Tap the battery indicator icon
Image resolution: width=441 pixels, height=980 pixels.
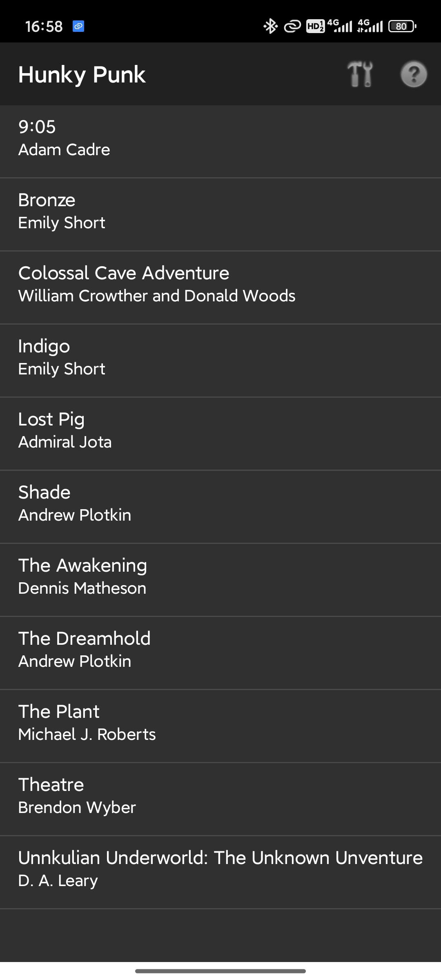pos(402,27)
